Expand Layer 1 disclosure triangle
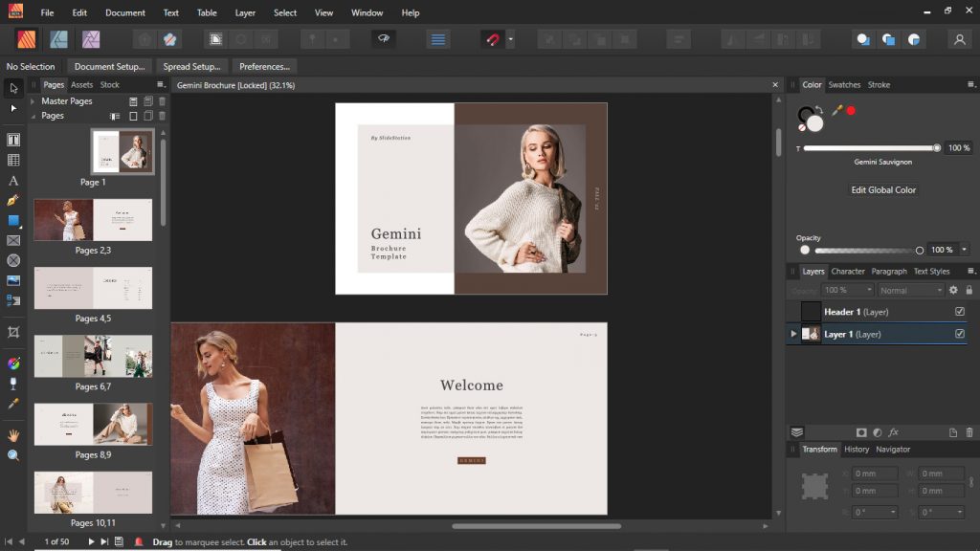 tap(793, 334)
